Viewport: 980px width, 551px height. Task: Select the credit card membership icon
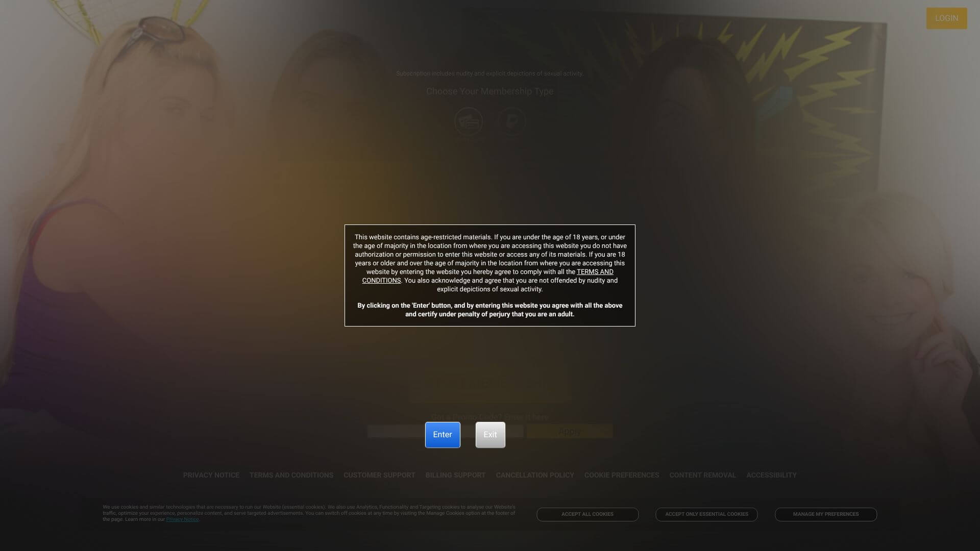click(x=468, y=121)
